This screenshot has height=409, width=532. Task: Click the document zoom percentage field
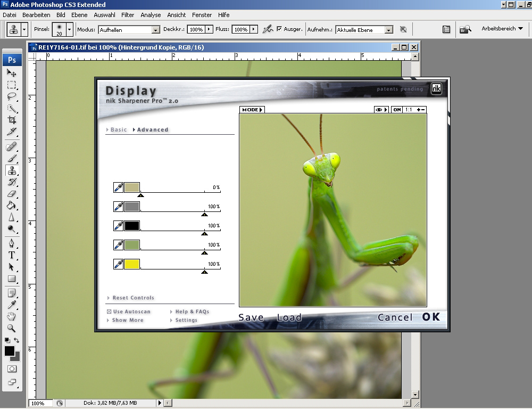tap(41, 403)
